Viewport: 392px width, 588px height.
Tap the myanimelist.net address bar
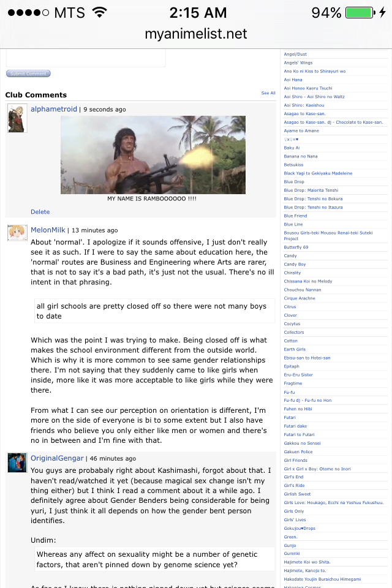196,34
